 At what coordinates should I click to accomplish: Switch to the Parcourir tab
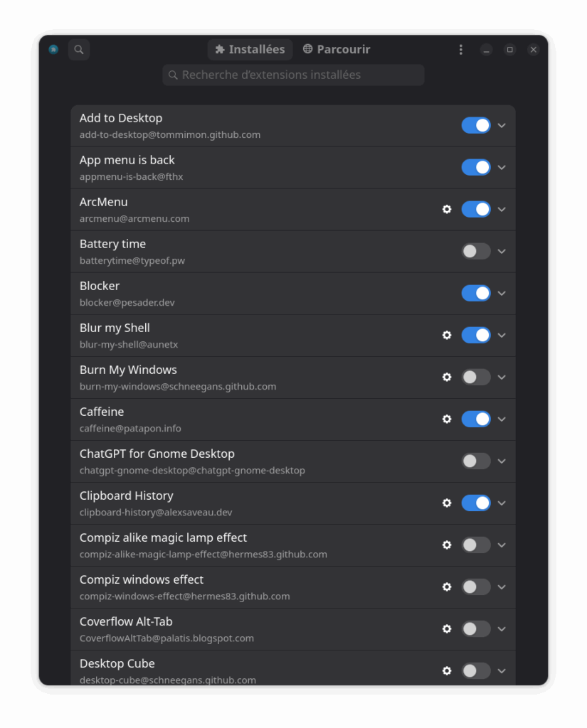(337, 50)
